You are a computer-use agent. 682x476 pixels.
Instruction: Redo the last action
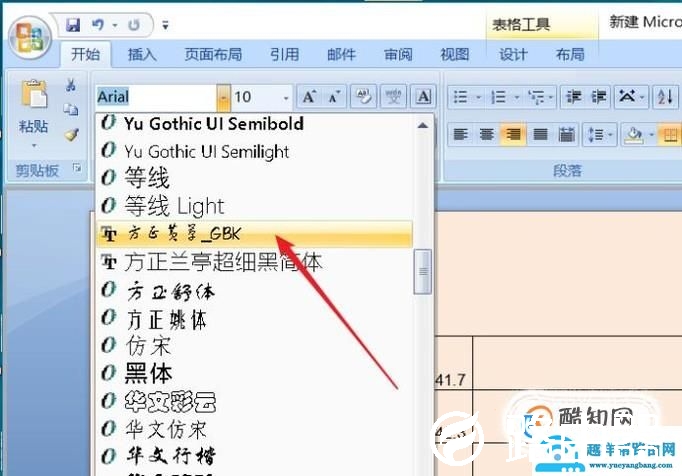(134, 25)
